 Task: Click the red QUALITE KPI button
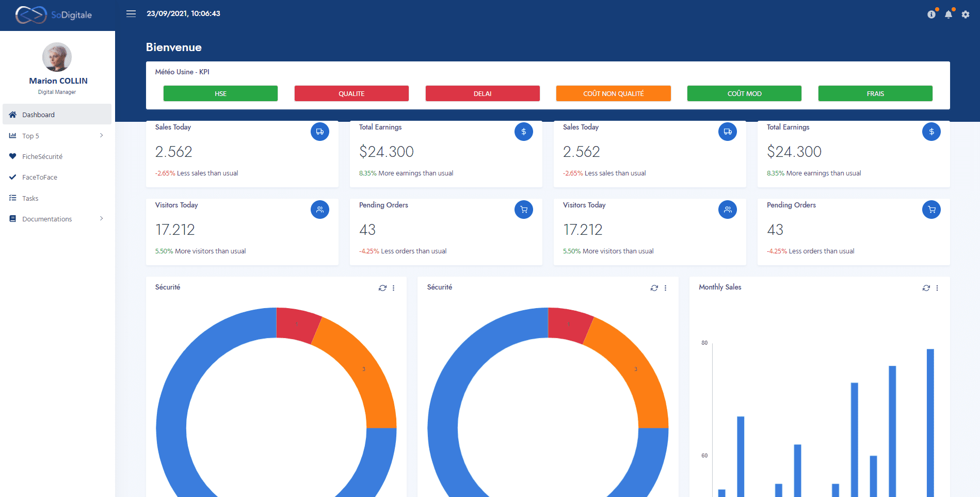[351, 93]
